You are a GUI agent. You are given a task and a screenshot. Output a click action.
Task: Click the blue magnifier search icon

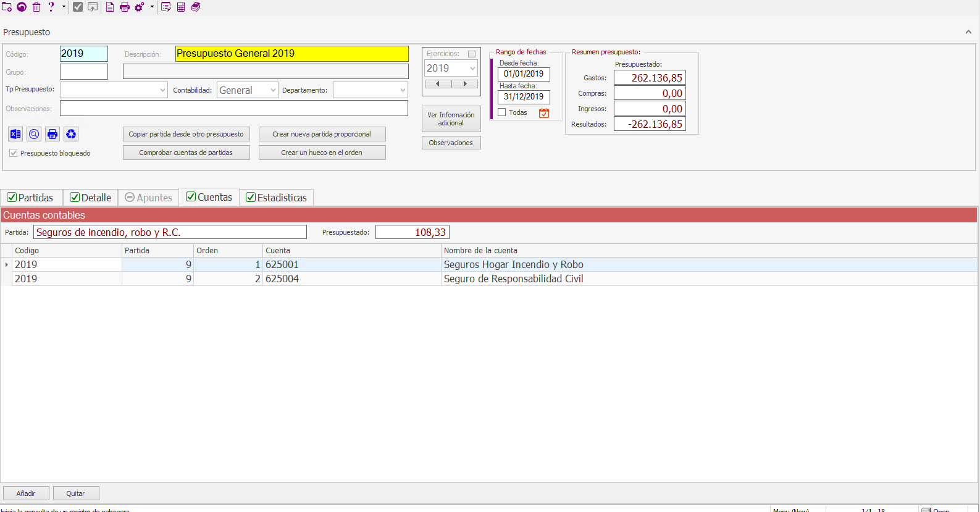(34, 134)
